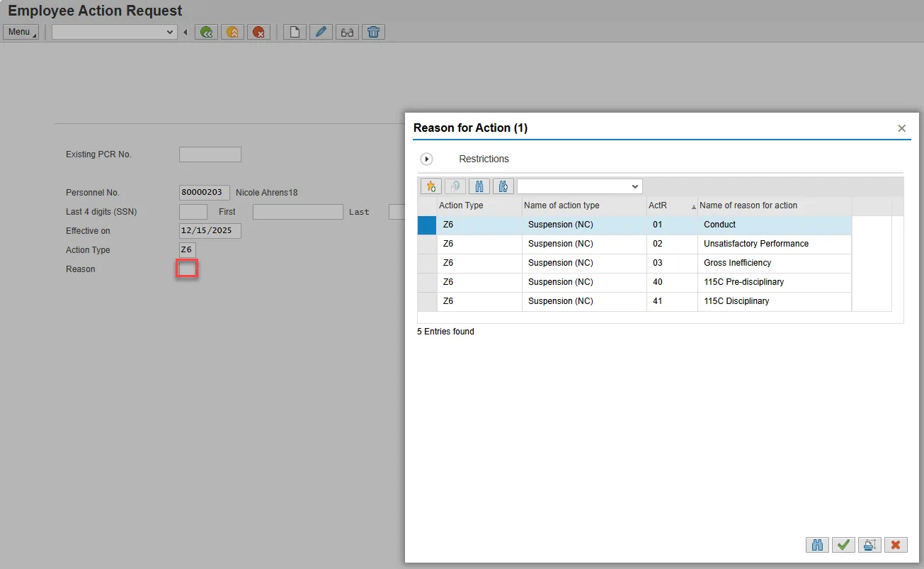Image resolution: width=924 pixels, height=569 pixels.
Task: Select the 115C Disciplinary row
Action: (x=736, y=301)
